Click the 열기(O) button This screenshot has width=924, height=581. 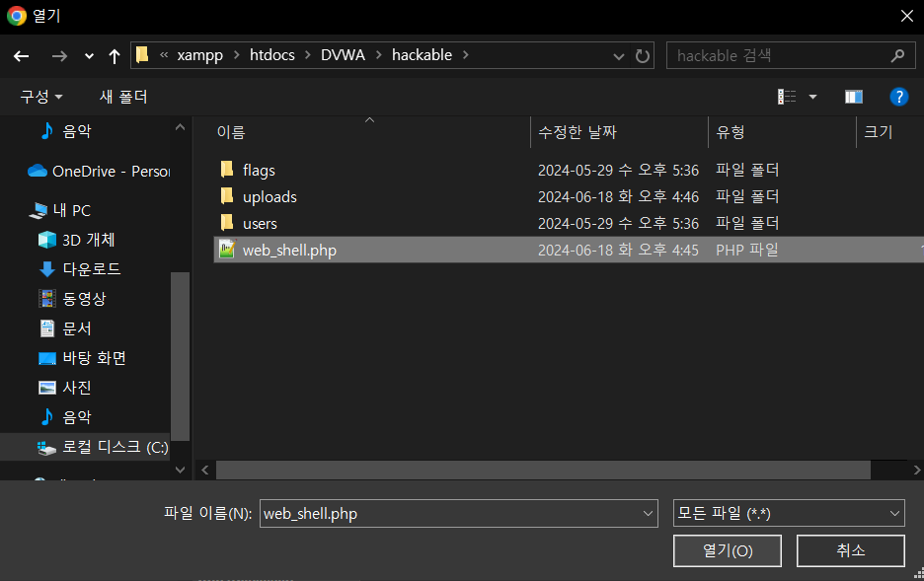(728, 550)
